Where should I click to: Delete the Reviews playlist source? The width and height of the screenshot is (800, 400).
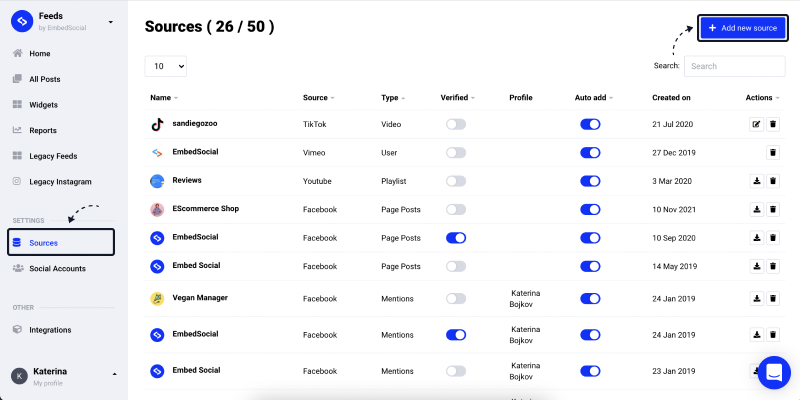(773, 181)
